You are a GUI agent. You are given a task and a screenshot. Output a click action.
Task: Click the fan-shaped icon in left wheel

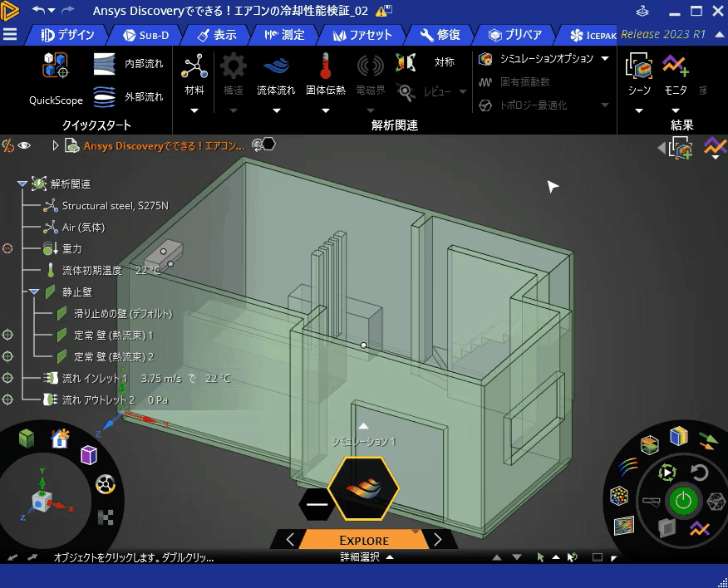pyautogui.click(x=106, y=485)
